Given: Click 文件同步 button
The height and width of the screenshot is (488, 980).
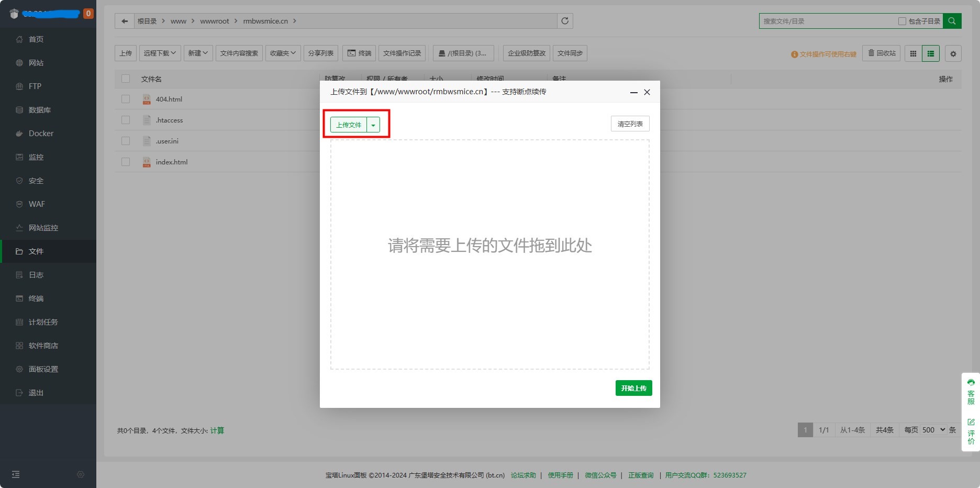Looking at the screenshot, I should click(570, 53).
